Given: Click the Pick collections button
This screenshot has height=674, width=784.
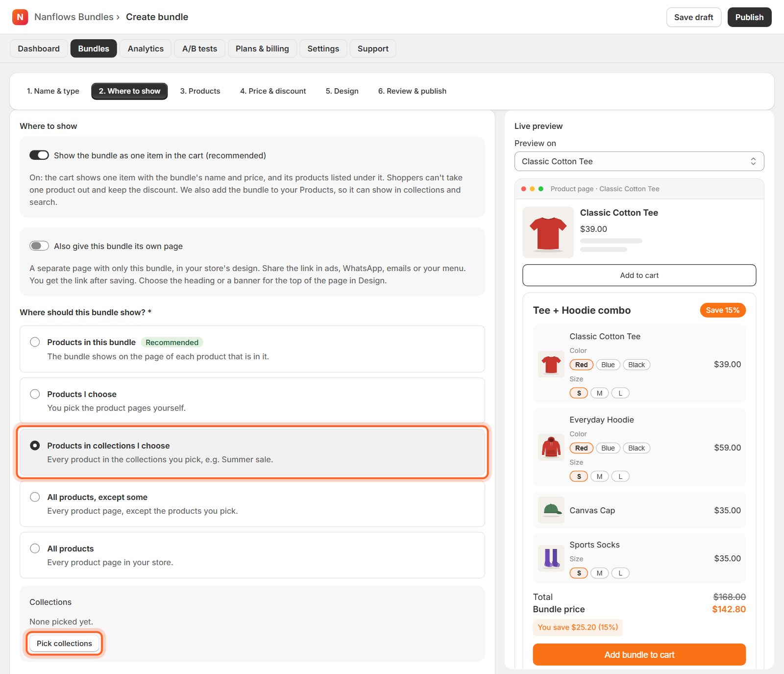Looking at the screenshot, I should click(64, 643).
